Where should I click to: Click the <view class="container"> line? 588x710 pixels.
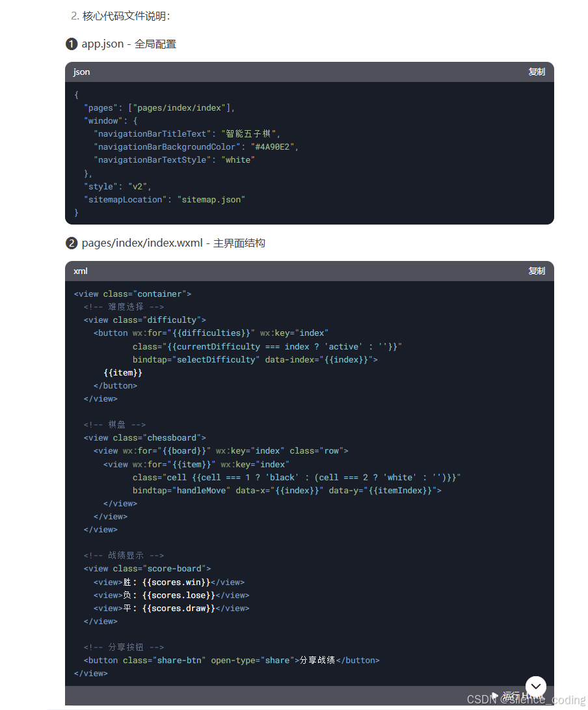(133, 294)
